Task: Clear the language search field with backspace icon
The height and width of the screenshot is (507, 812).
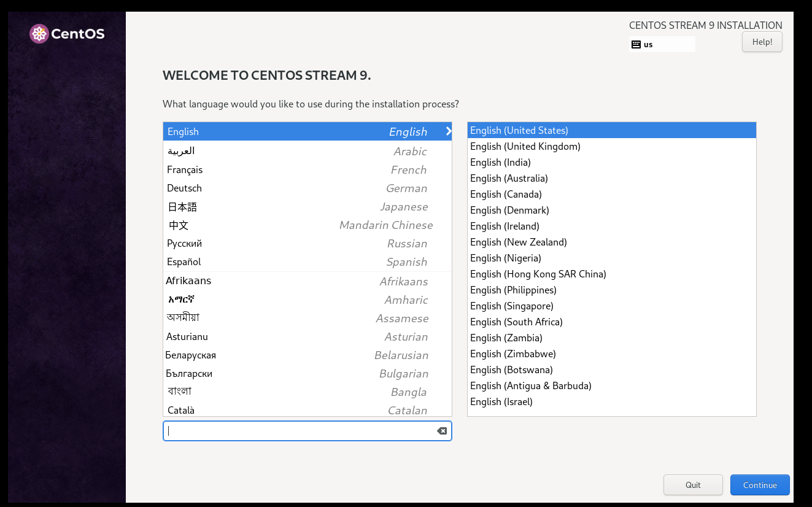Action: click(x=442, y=431)
